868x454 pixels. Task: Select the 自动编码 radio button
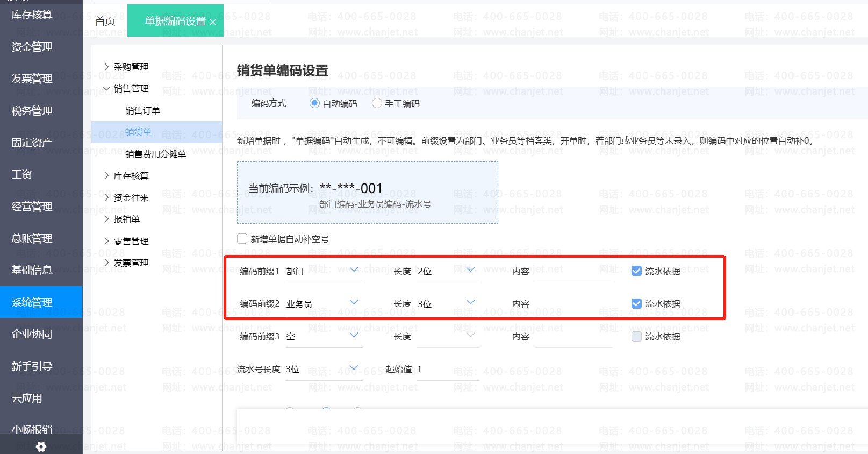tap(314, 103)
